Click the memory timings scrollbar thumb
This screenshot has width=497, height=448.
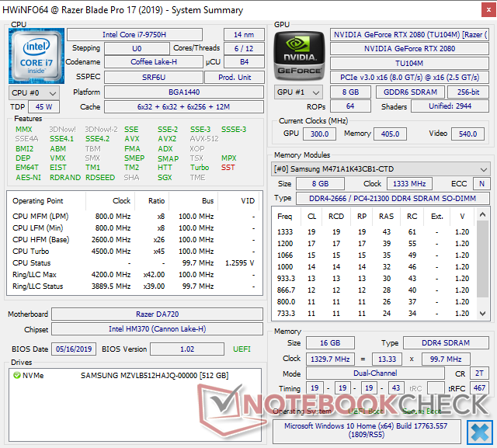click(x=482, y=259)
